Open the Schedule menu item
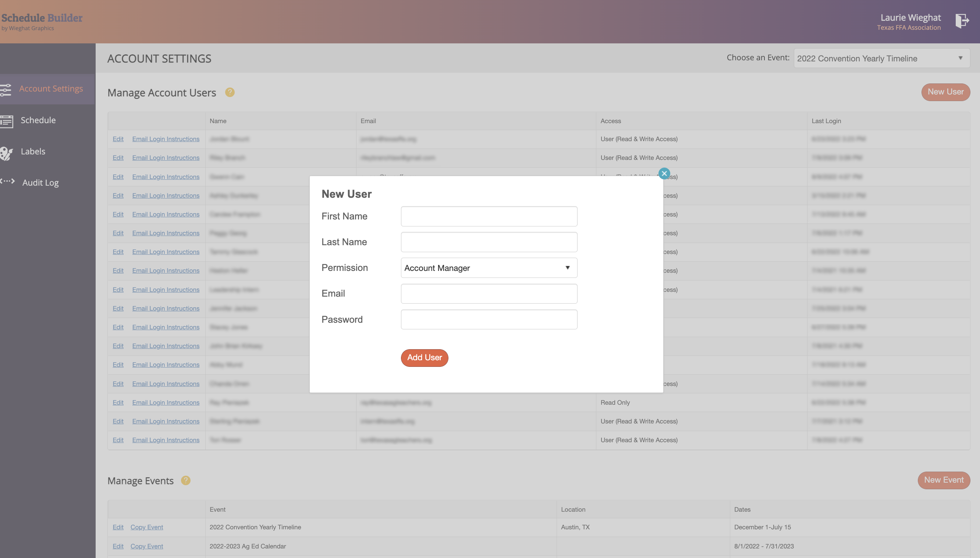Image resolution: width=980 pixels, height=558 pixels. (x=38, y=120)
